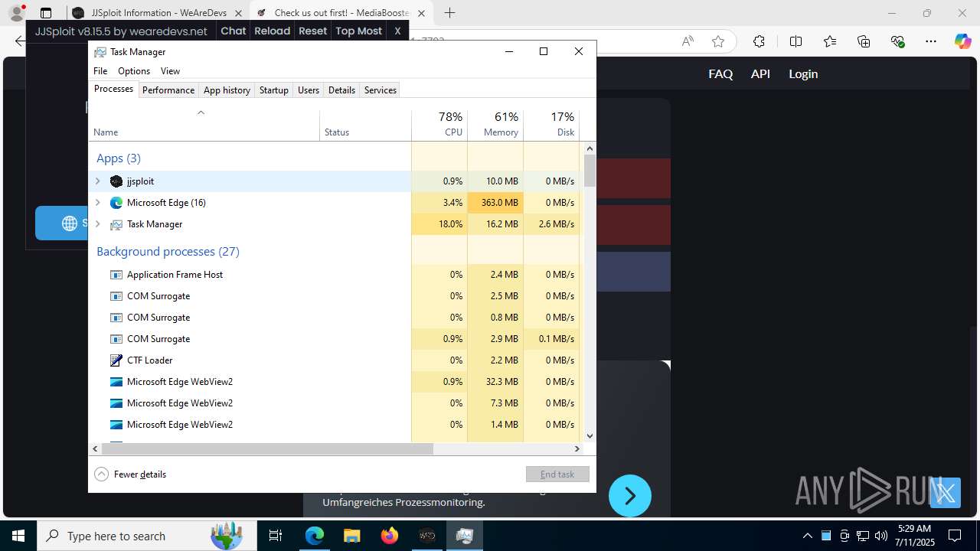Open the Options menu in Task Manager
This screenshot has height=551, width=980.
click(134, 70)
